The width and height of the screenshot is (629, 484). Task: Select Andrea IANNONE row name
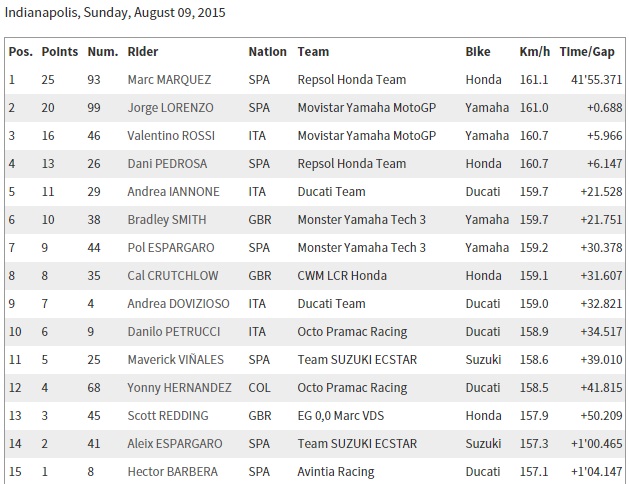(x=174, y=192)
